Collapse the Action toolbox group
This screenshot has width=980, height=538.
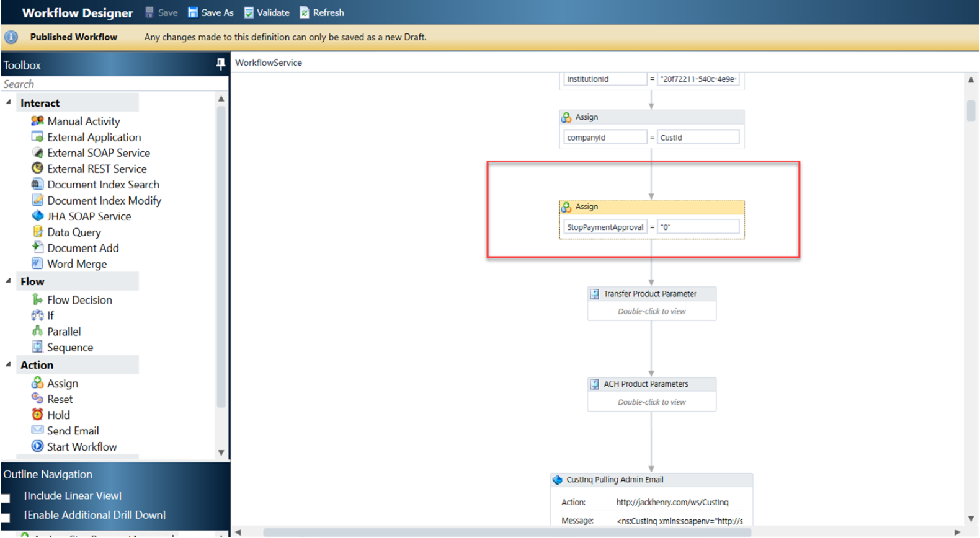9,364
